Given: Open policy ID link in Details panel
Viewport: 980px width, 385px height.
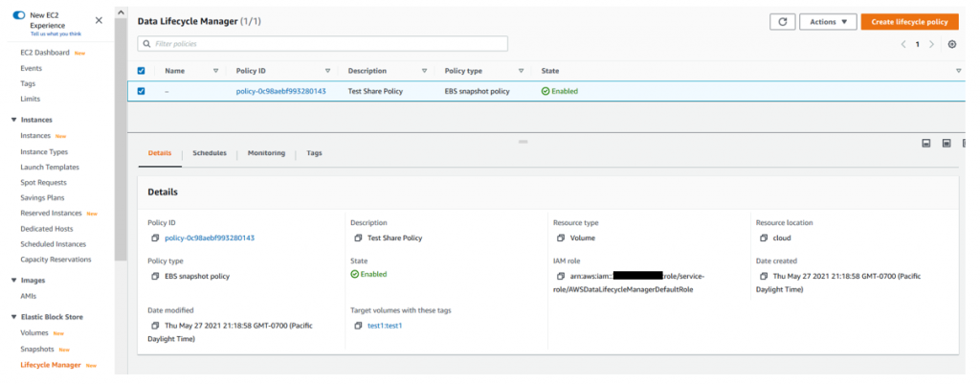Looking at the screenshot, I should pyautogui.click(x=210, y=238).
